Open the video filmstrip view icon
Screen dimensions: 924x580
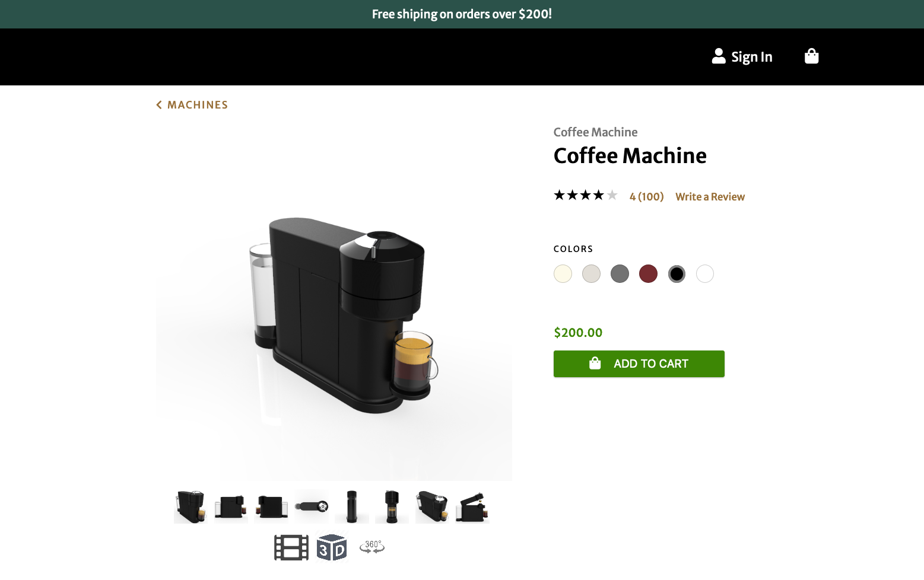pos(291,547)
